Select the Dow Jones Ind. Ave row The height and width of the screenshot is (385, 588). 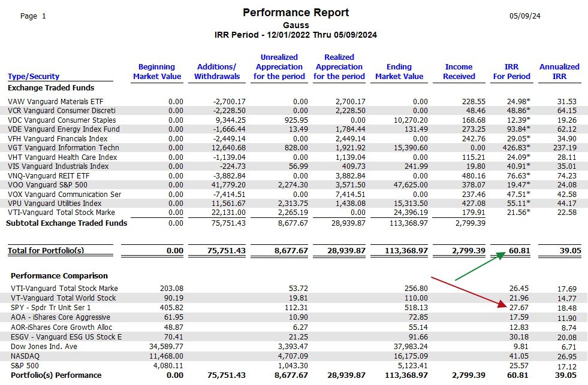pos(294,347)
